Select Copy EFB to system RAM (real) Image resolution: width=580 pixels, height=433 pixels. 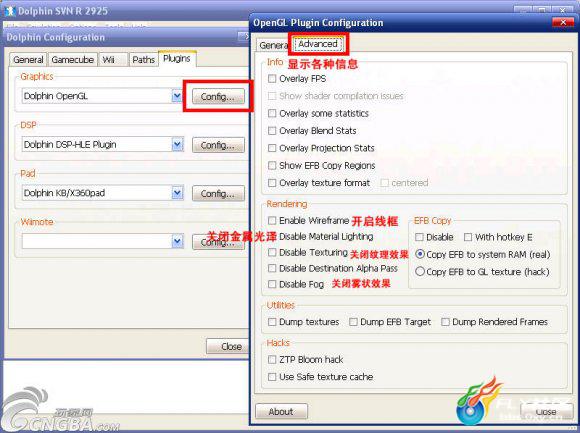coord(419,254)
